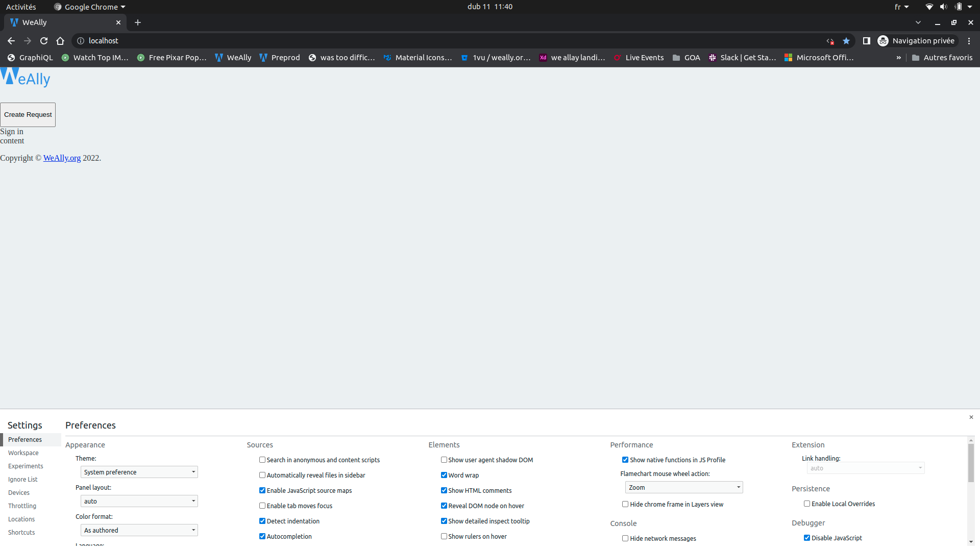Viewport: 980px width, 551px height.
Task: Open the Preprod bookmark
Action: click(280, 58)
